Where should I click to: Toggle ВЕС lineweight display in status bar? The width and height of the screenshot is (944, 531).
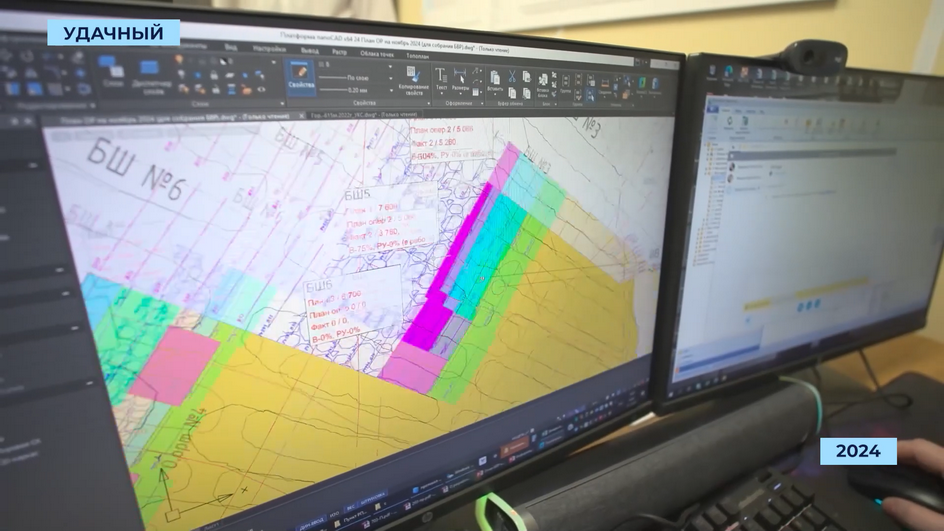(x=350, y=508)
